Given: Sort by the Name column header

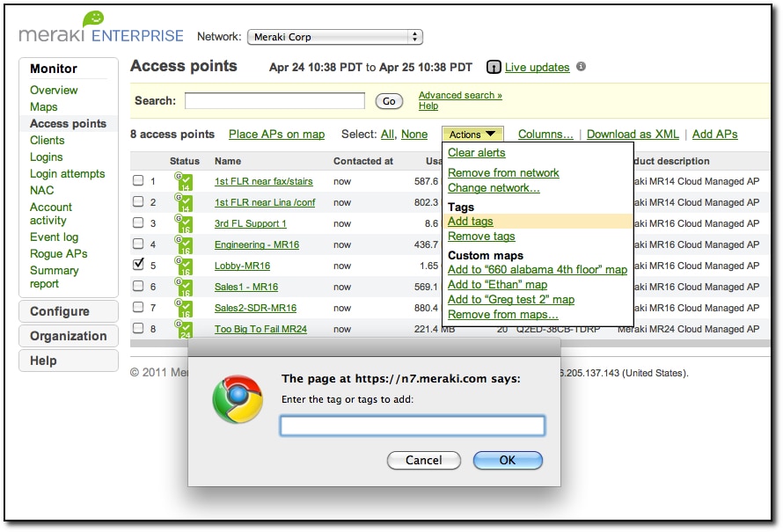Looking at the screenshot, I should pos(228,161).
